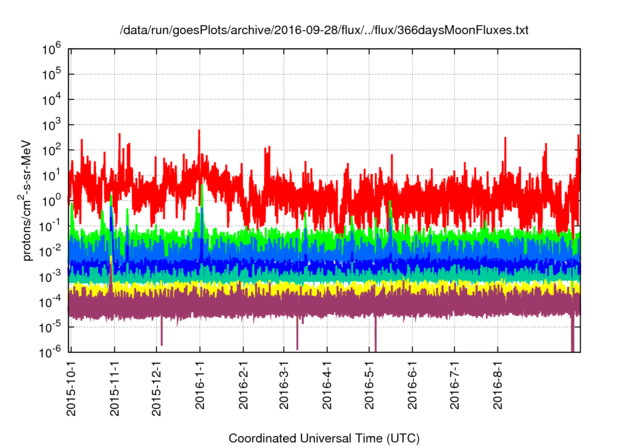Click the Coordinated Universal Time (UTC) axis title
This screenshot has height=448, width=640.
pyautogui.click(x=323, y=438)
